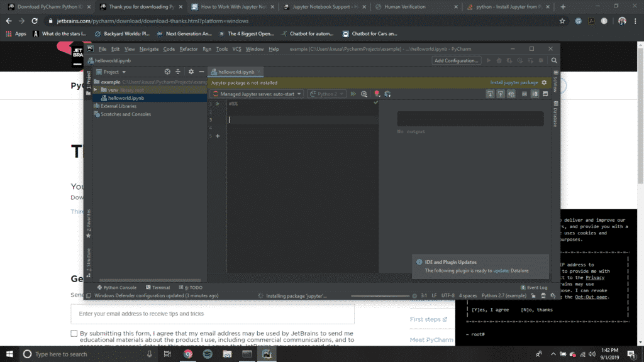This screenshot has height=362, width=644.
Task: Open Project panel settings with the gear icon
Action: tap(191, 72)
